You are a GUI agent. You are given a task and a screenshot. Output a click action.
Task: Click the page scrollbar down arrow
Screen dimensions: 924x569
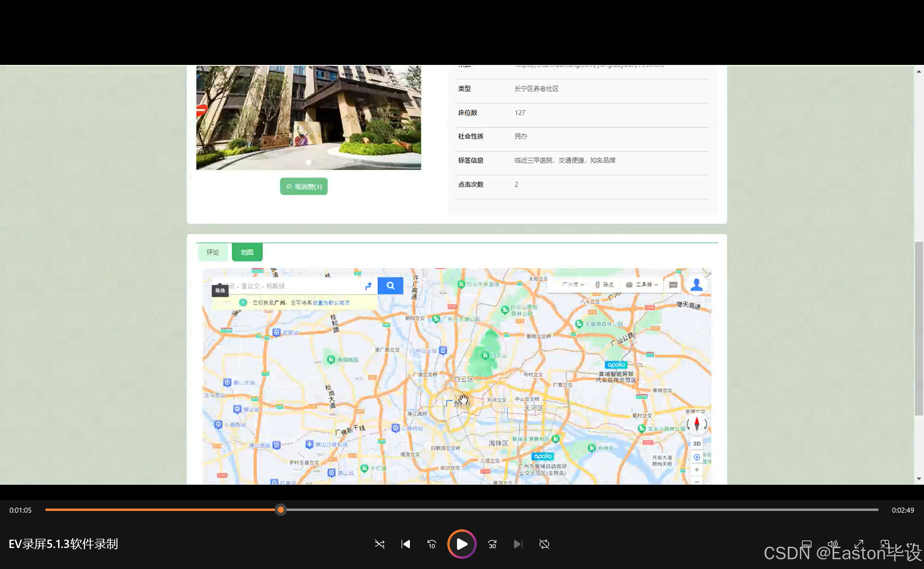[919, 479]
